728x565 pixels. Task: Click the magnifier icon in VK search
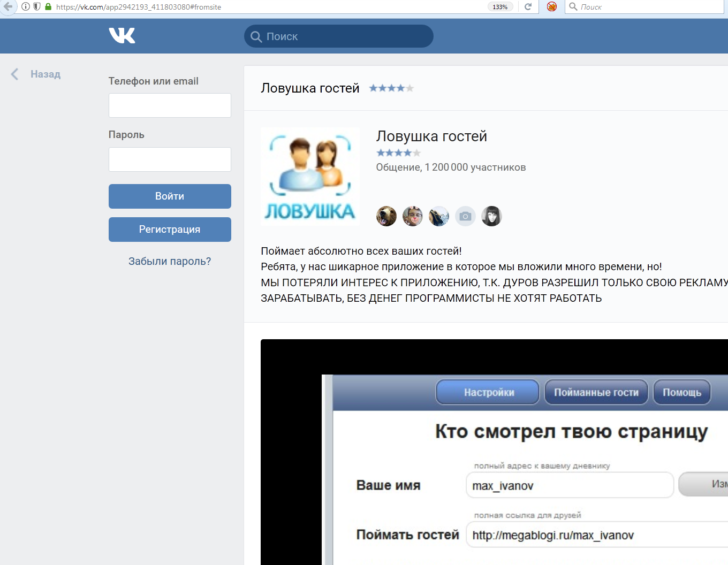256,37
